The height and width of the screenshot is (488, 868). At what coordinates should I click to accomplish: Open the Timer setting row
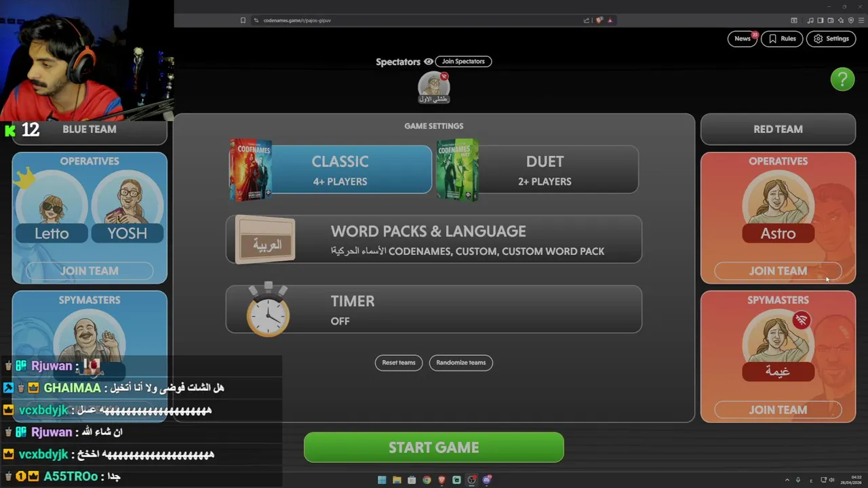coord(434,309)
